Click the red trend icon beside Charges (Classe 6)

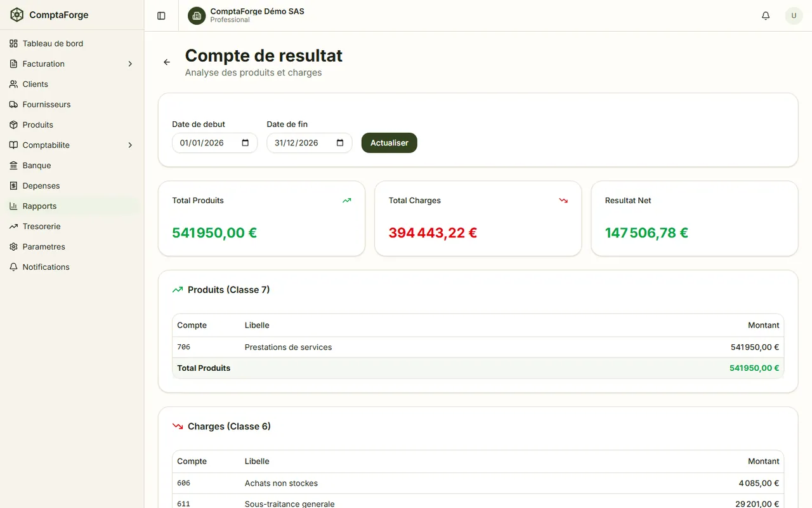pyautogui.click(x=178, y=427)
